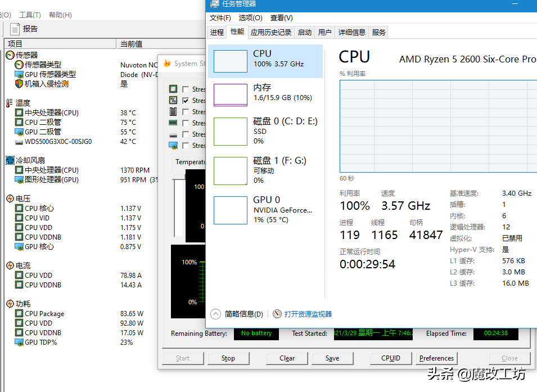
Task: Click the report document icon in AIDA64
Action: [x=15, y=29]
